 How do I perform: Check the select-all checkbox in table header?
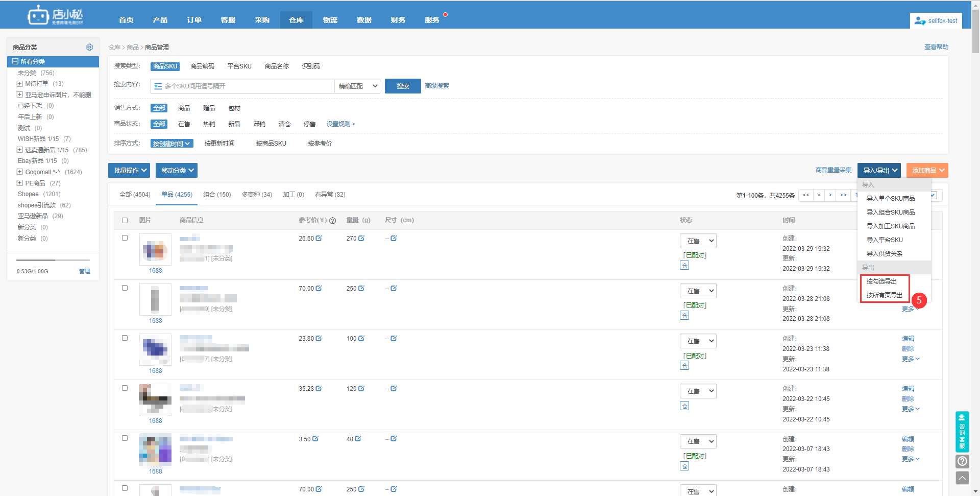click(x=125, y=221)
